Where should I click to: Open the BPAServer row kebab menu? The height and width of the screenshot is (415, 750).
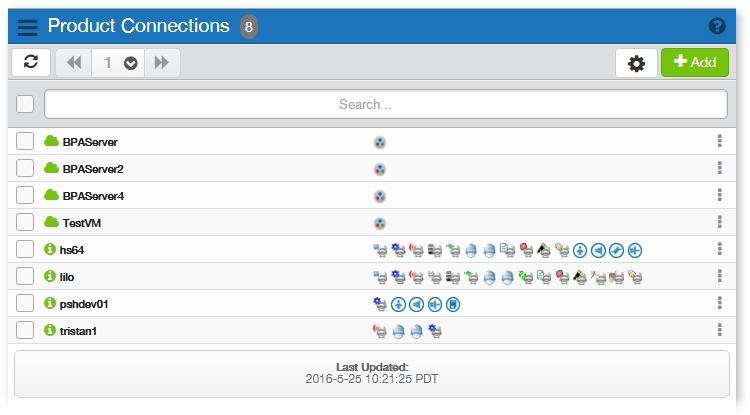pyautogui.click(x=719, y=141)
